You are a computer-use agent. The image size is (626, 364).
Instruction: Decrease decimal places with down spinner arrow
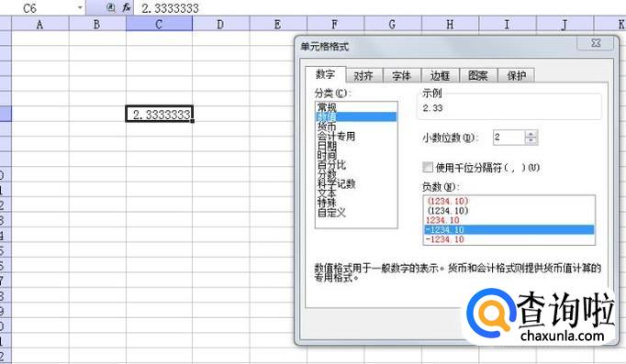pyautogui.click(x=531, y=140)
